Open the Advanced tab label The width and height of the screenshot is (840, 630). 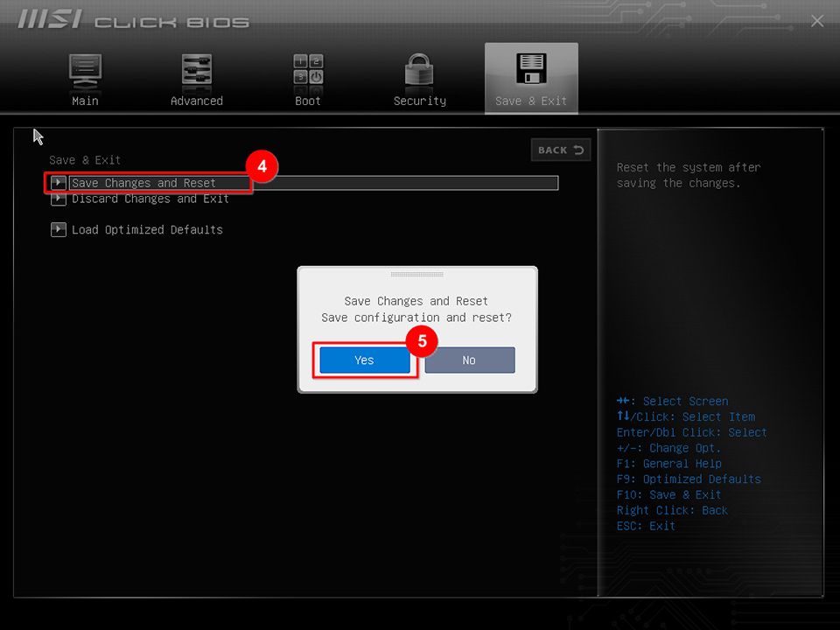[196, 101]
